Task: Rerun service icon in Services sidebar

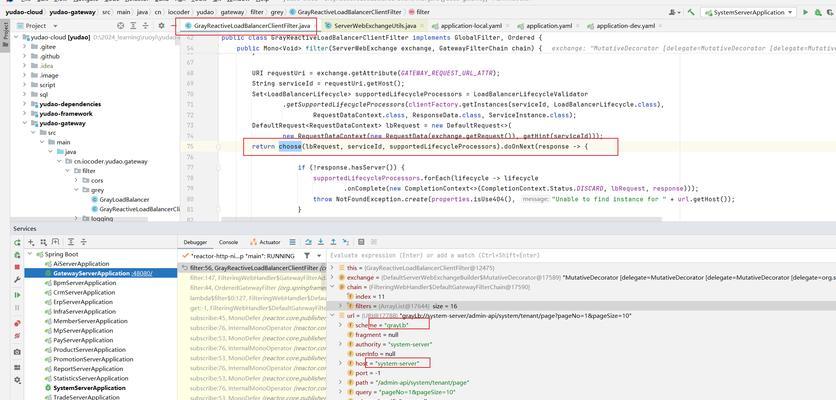Action: (17, 243)
